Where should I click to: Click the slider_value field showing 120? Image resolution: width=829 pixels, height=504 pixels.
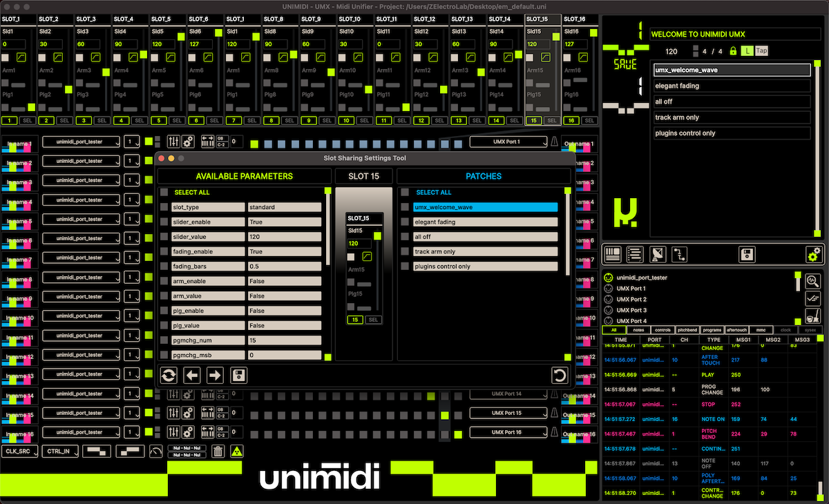coord(285,237)
